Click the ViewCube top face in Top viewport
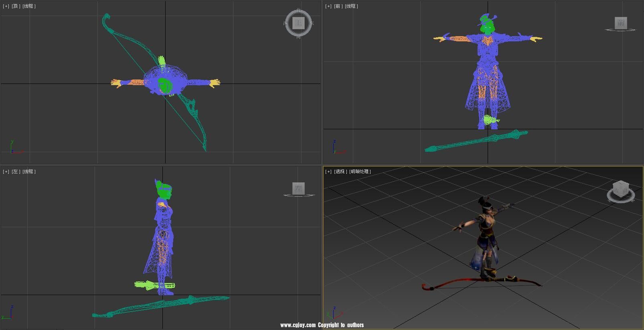 [298, 23]
